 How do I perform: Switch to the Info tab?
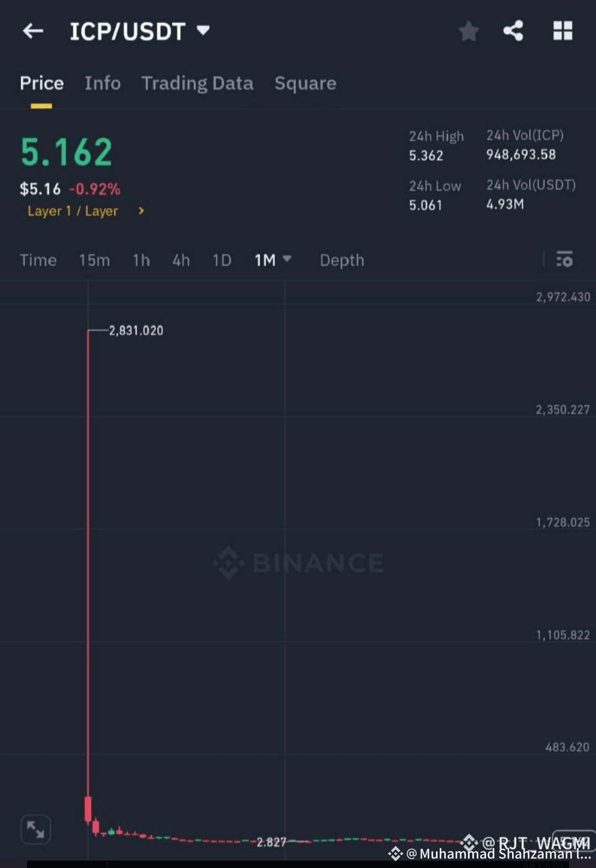tap(103, 83)
